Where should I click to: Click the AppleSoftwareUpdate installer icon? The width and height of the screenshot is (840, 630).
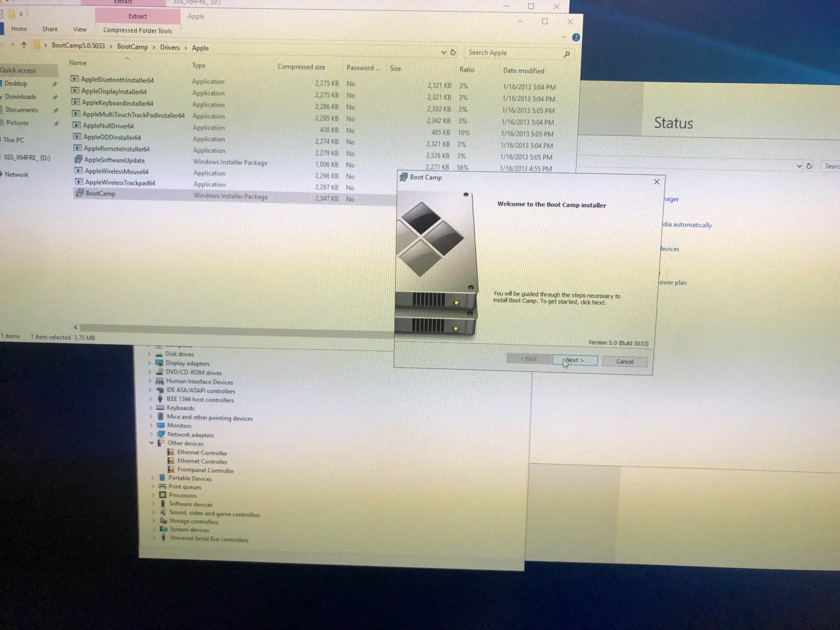click(78, 160)
